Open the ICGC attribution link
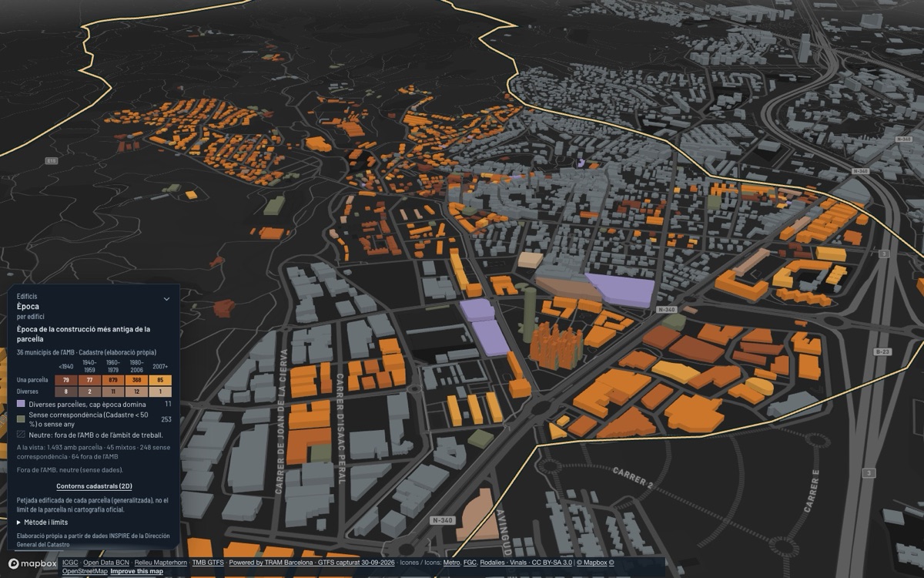The height and width of the screenshot is (578, 924). pyautogui.click(x=70, y=563)
